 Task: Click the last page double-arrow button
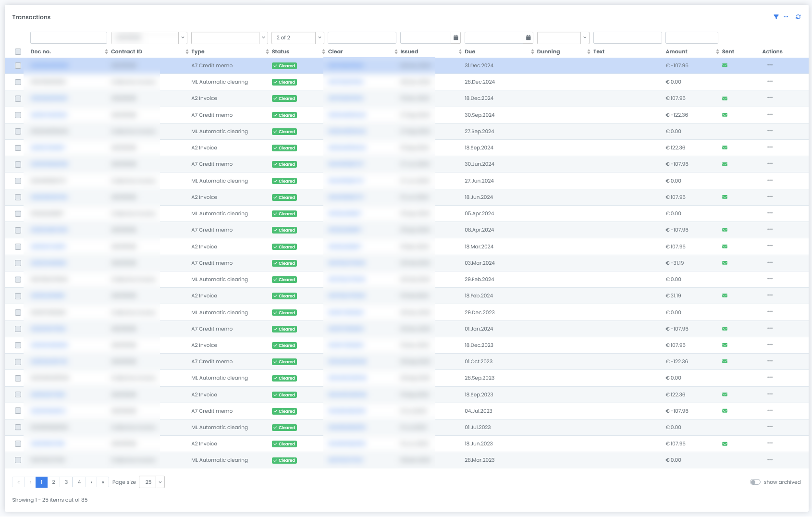pyautogui.click(x=103, y=482)
